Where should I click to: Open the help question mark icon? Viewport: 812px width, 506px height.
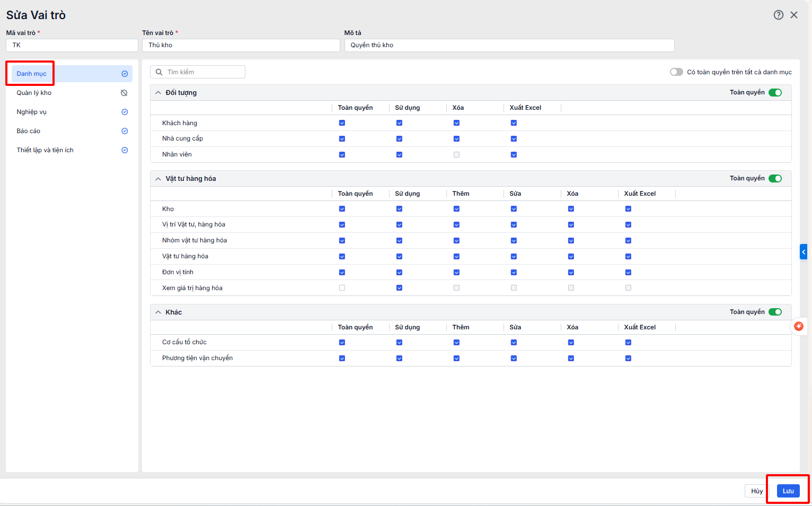(778, 15)
